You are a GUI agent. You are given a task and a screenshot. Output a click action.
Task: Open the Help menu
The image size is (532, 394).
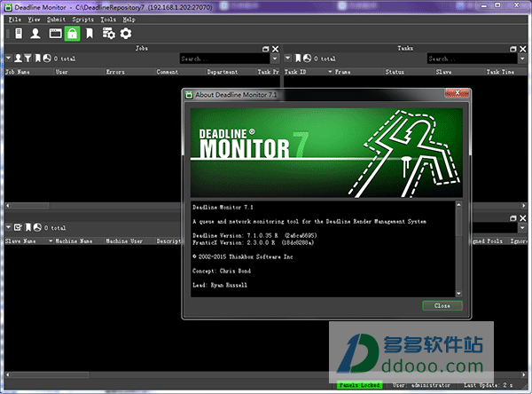point(129,20)
